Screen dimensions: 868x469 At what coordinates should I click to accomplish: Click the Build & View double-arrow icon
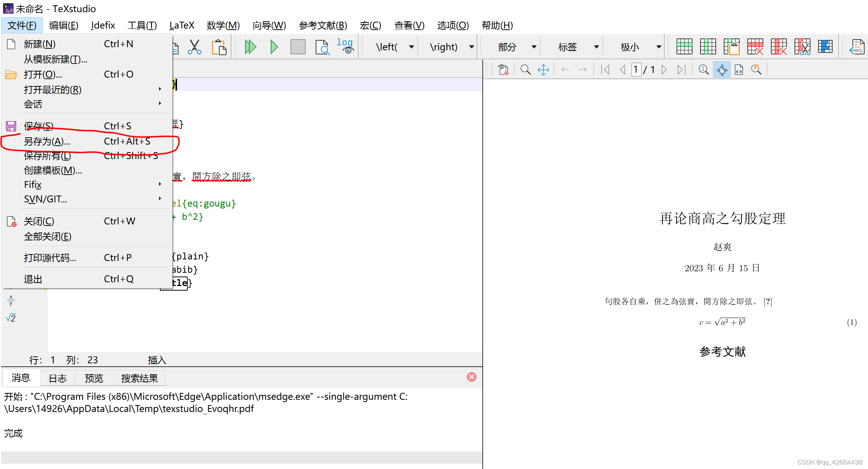coord(250,47)
